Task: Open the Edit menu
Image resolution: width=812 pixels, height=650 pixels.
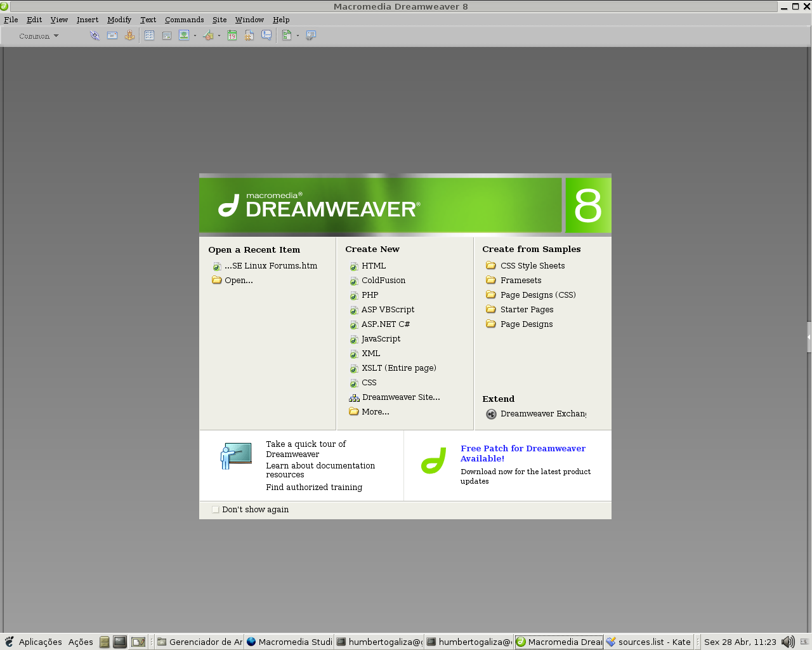Action: 34,20
